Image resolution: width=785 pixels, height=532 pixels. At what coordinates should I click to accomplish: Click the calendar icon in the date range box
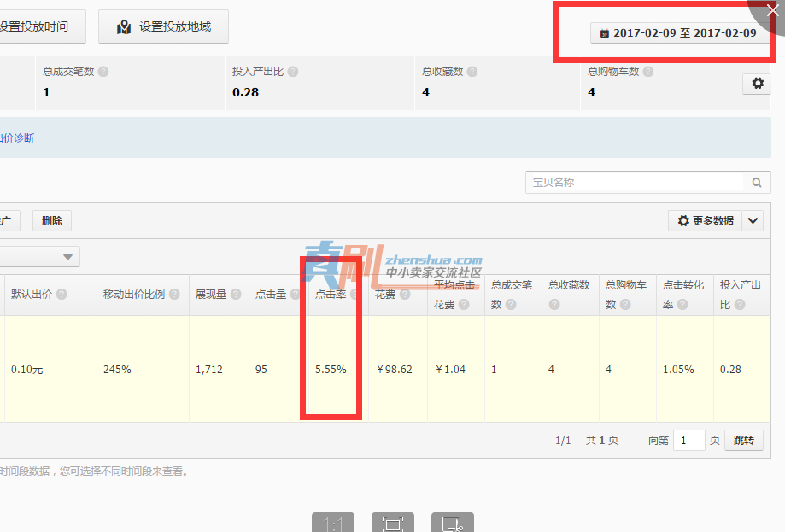click(605, 33)
